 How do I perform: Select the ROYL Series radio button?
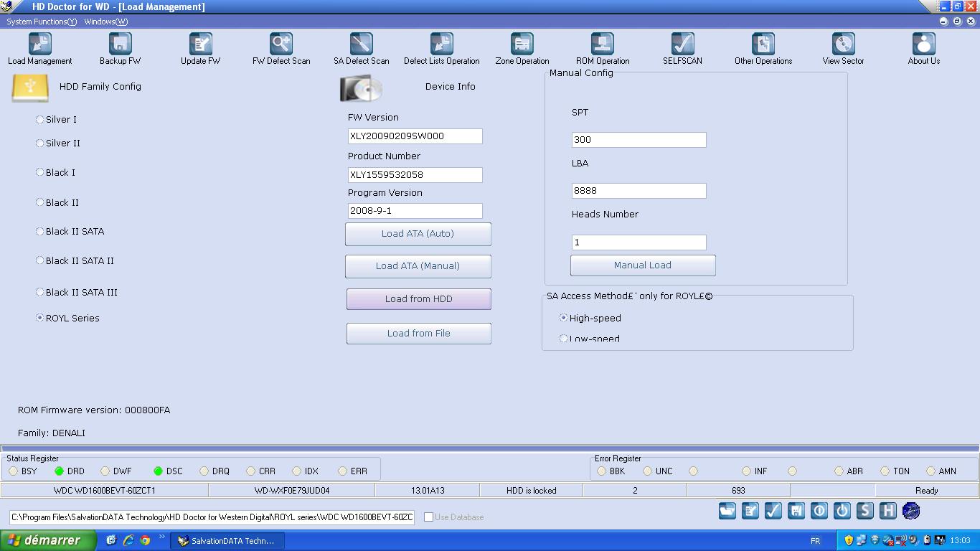tap(40, 318)
